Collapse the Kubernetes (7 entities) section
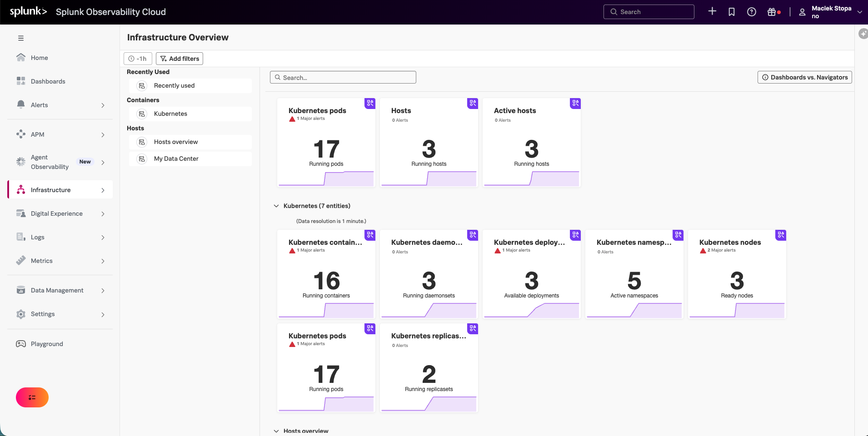 [x=276, y=206]
